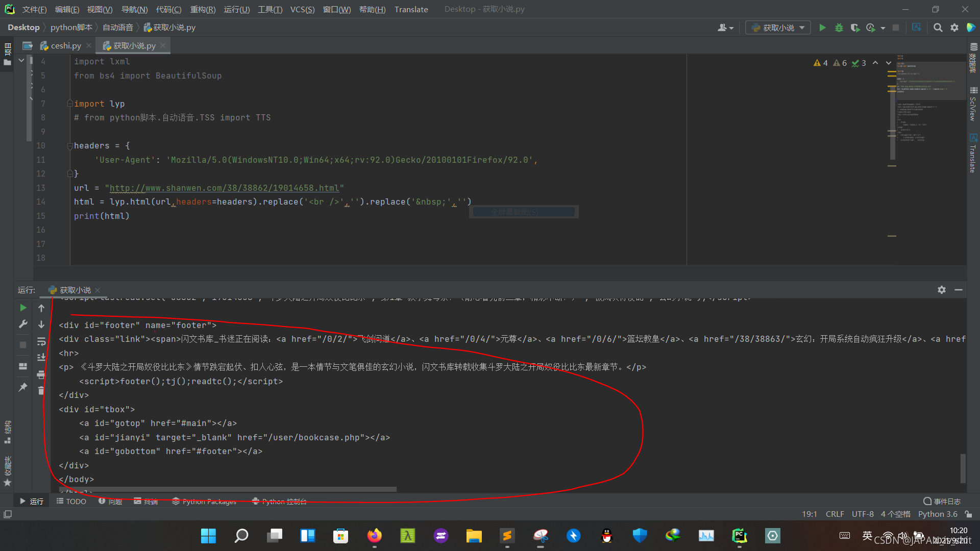The image size is (980, 551).
Task: Close the 获取小说.py editor tab
Action: [x=163, y=45]
